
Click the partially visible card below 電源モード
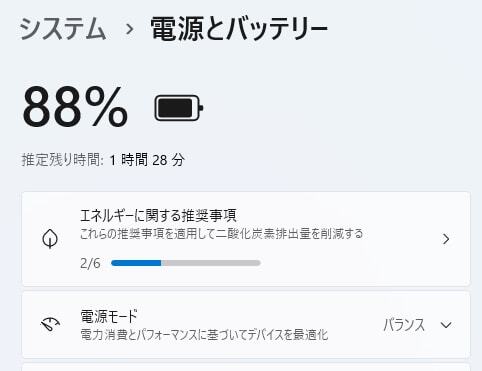(246, 367)
